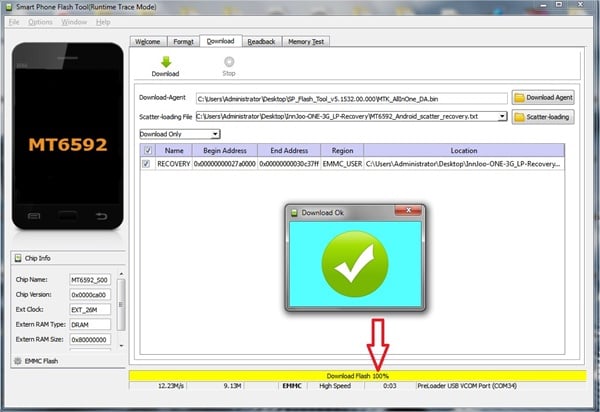
Task: Click the Ext Clock field EXT_26M
Action: (x=90, y=310)
